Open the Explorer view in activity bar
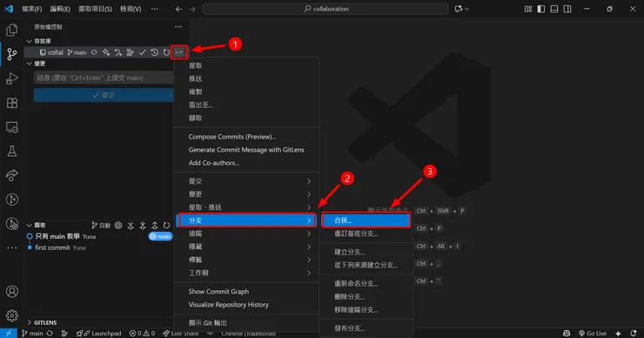 tap(12, 30)
